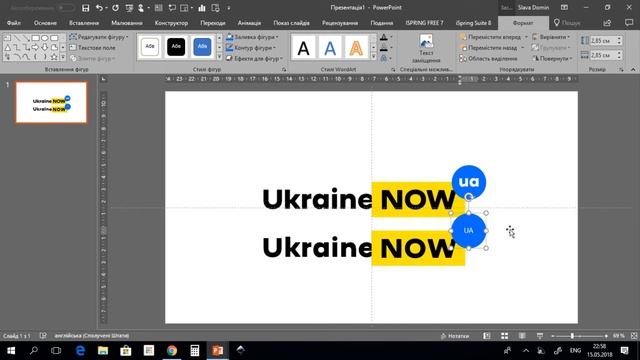Viewport: 640px width, 360px height.
Task: Select the right arrow shape in gallery
Action: pos(36,48)
